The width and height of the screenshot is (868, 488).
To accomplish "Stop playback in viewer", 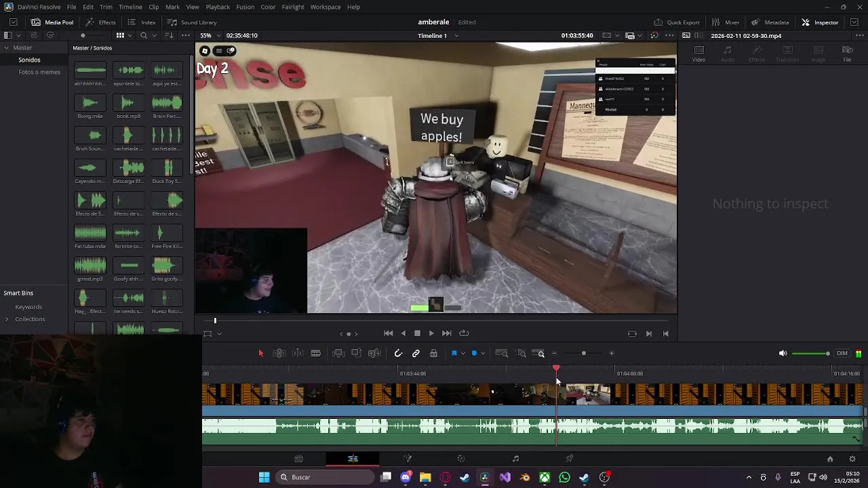I will (x=417, y=333).
